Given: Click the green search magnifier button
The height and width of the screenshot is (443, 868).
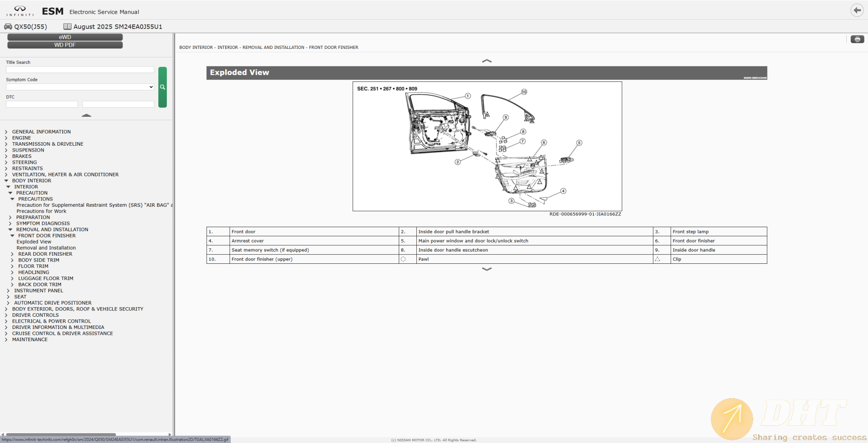Looking at the screenshot, I should pyautogui.click(x=162, y=87).
